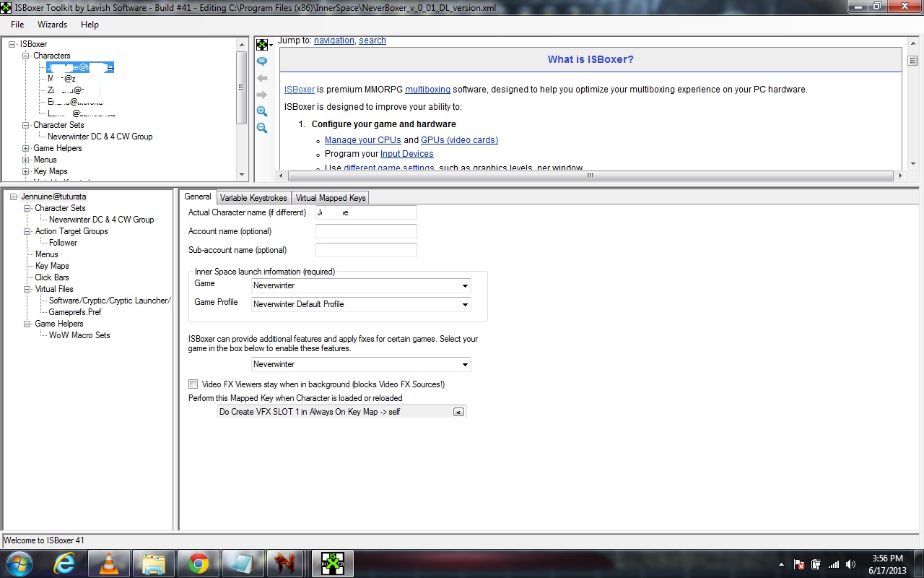Open VLC media player from taskbar

(109, 564)
